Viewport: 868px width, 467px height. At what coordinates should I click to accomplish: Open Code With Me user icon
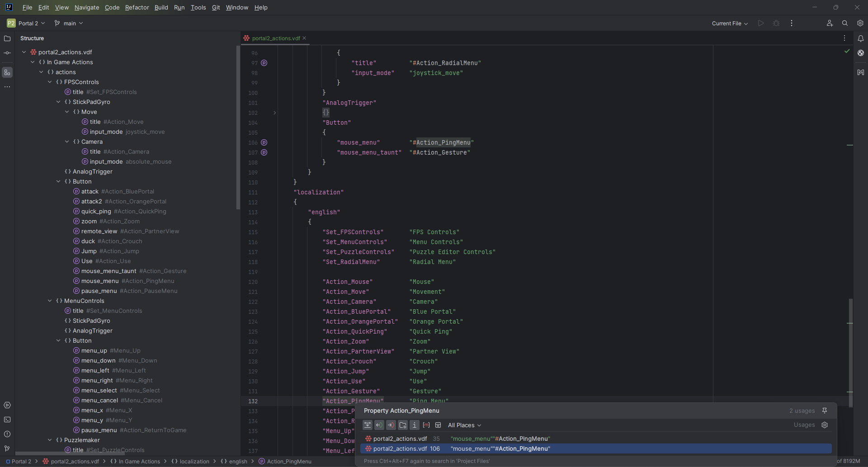[x=830, y=23]
